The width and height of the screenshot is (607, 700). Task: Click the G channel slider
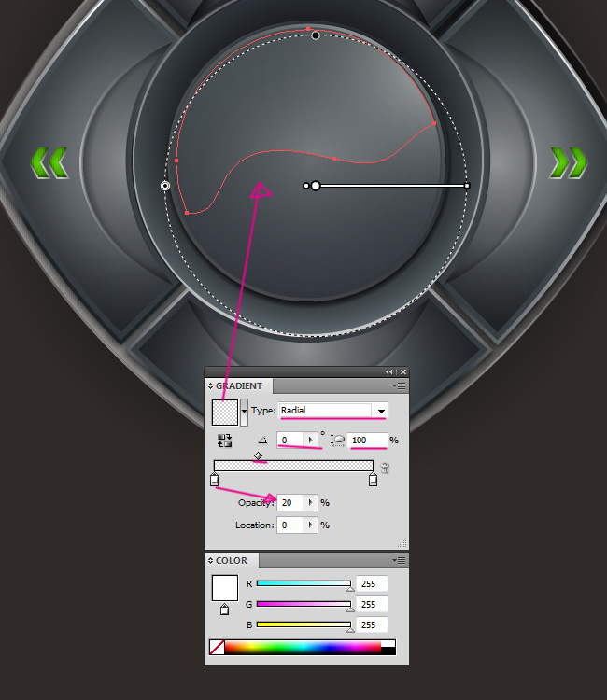[x=303, y=604]
